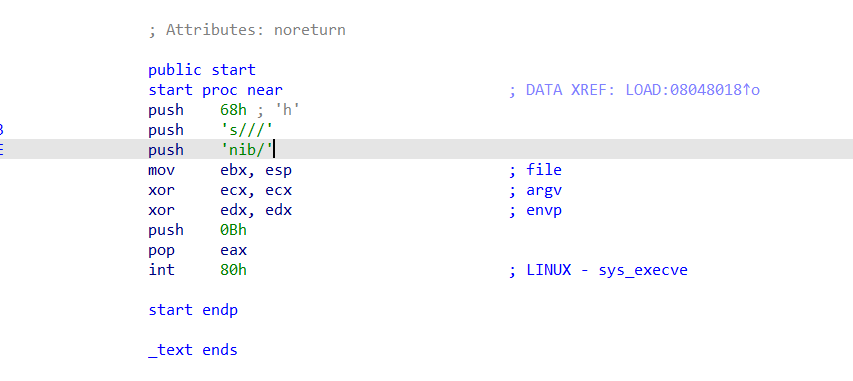
Task: Click the 'mov' mnemonic
Action: pyautogui.click(x=162, y=170)
